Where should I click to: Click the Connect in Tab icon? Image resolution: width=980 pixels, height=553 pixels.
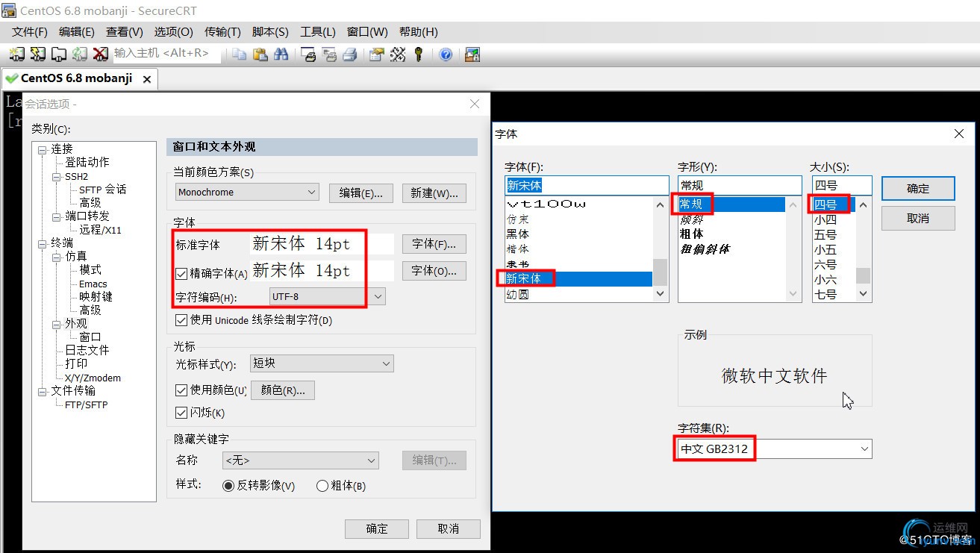pyautogui.click(x=58, y=54)
